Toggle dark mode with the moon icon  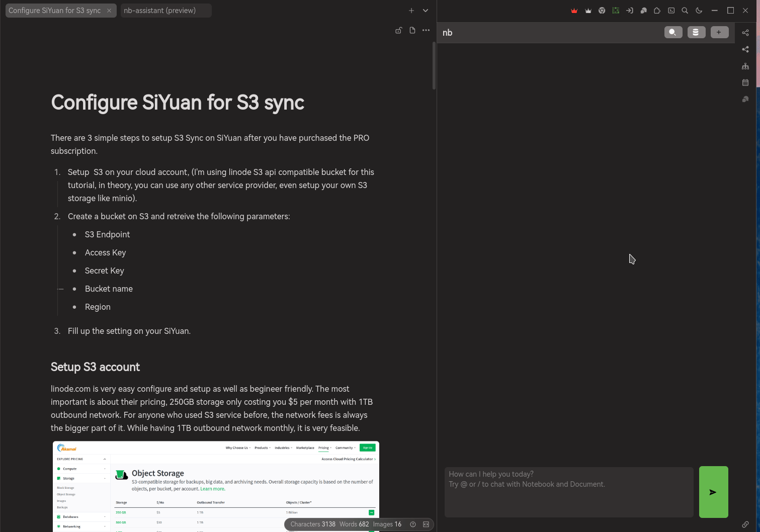point(699,10)
